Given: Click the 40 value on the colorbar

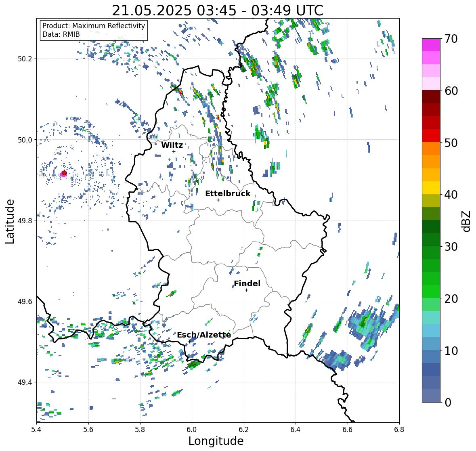Looking at the screenshot, I should coord(451,195).
